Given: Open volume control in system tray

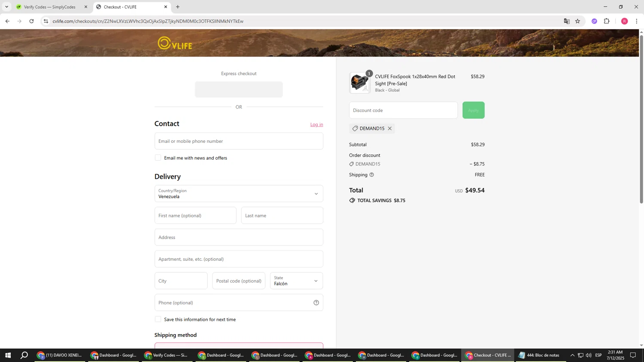Looking at the screenshot, I should click(589, 355).
